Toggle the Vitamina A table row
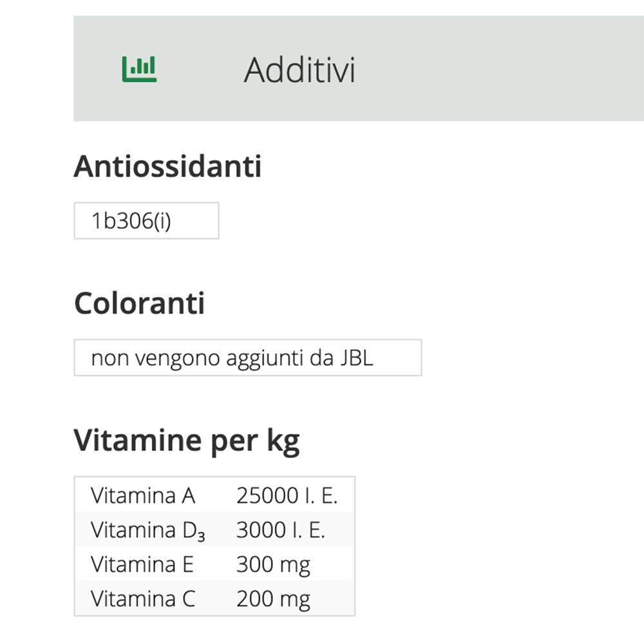Viewport: 644px width, 644px height. point(215,495)
